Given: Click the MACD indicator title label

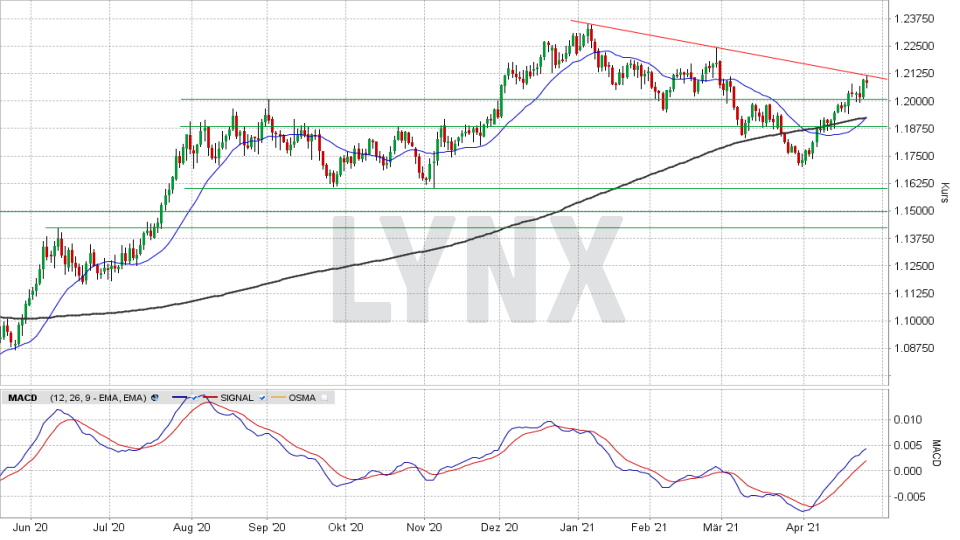Looking at the screenshot, I should [22, 398].
